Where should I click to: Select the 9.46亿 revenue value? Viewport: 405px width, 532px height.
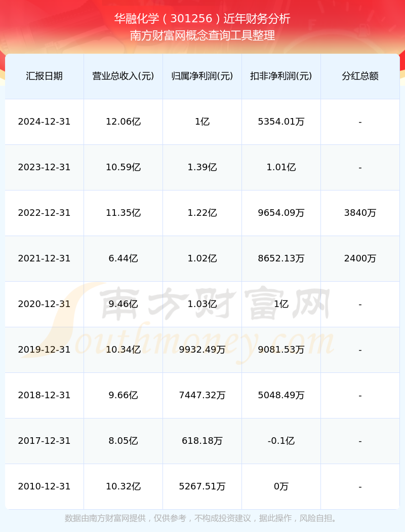coord(124,304)
